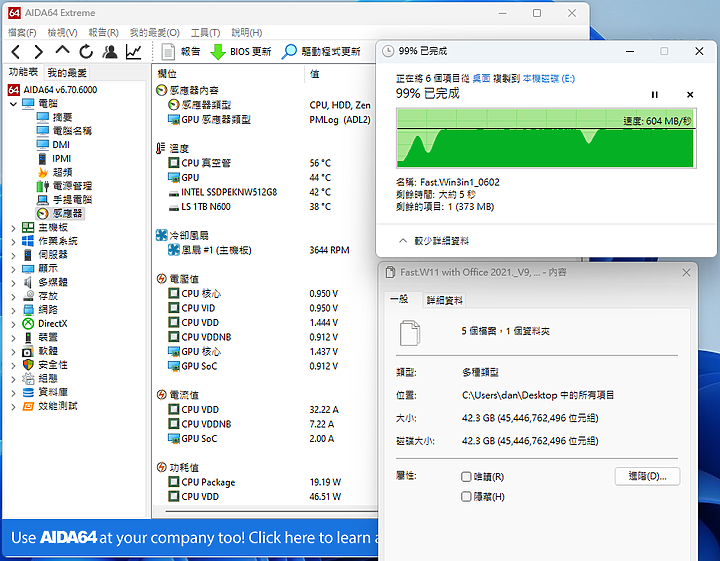Click the copy speed progress graph
This screenshot has width=720, height=561.
[x=546, y=138]
